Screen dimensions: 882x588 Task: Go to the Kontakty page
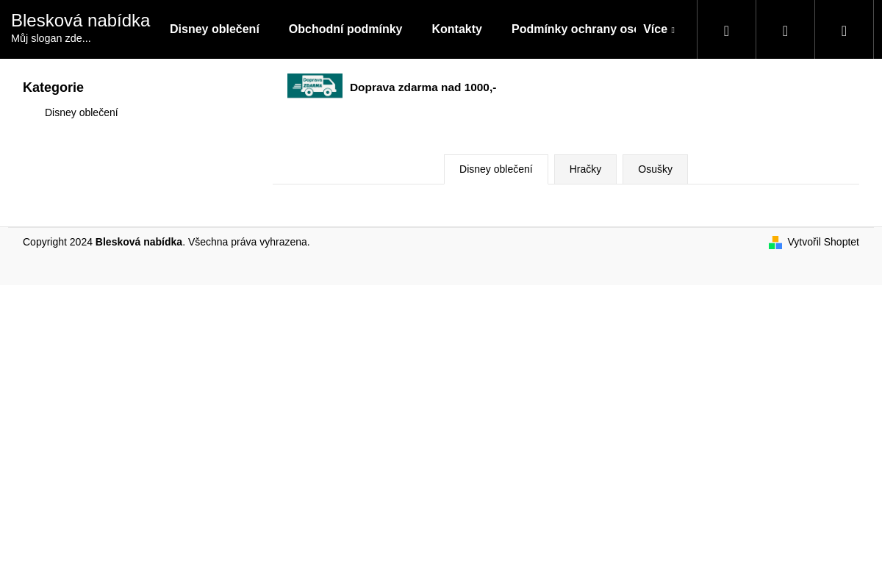tap(456, 29)
